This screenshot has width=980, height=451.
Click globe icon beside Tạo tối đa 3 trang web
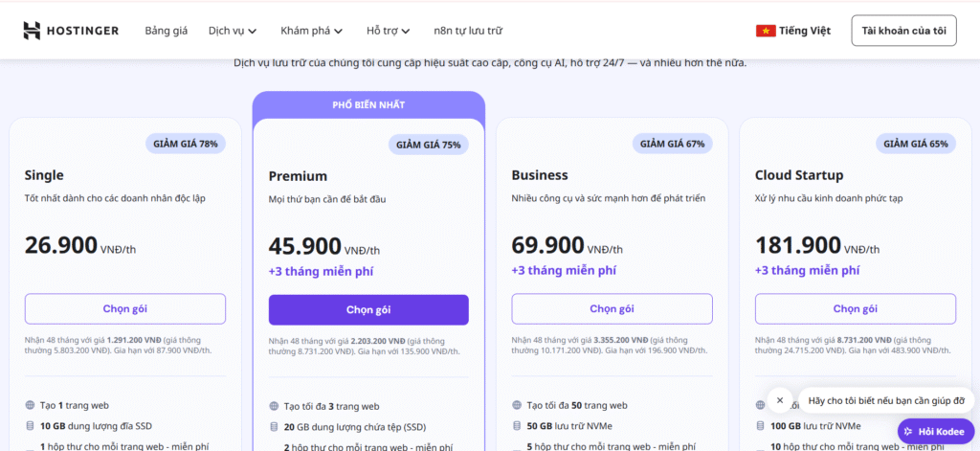click(274, 406)
